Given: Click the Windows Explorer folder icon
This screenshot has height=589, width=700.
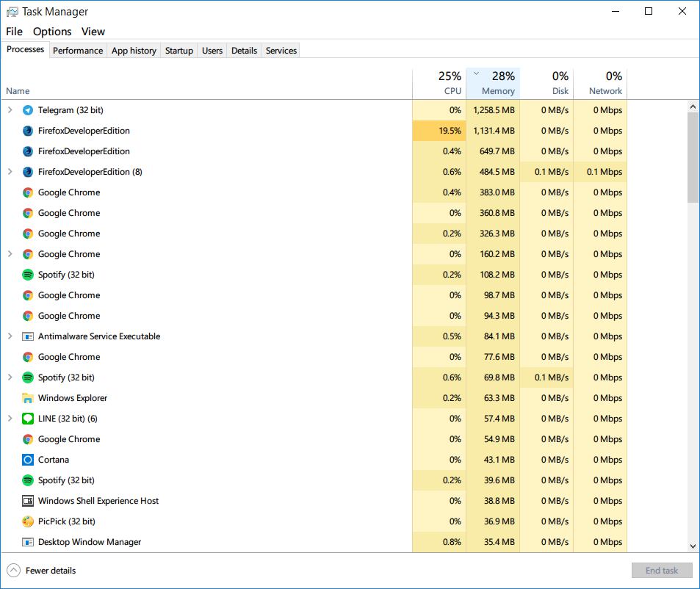Looking at the screenshot, I should [x=28, y=398].
